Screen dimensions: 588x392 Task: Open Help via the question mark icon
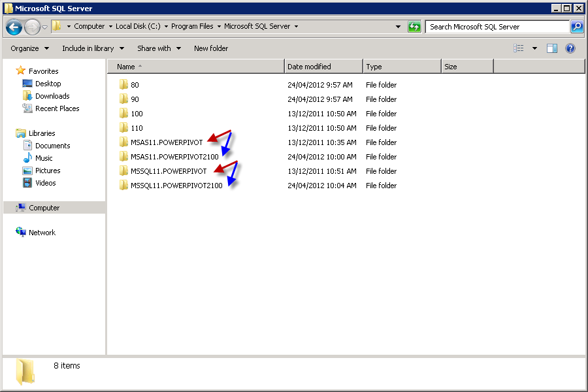[x=570, y=48]
